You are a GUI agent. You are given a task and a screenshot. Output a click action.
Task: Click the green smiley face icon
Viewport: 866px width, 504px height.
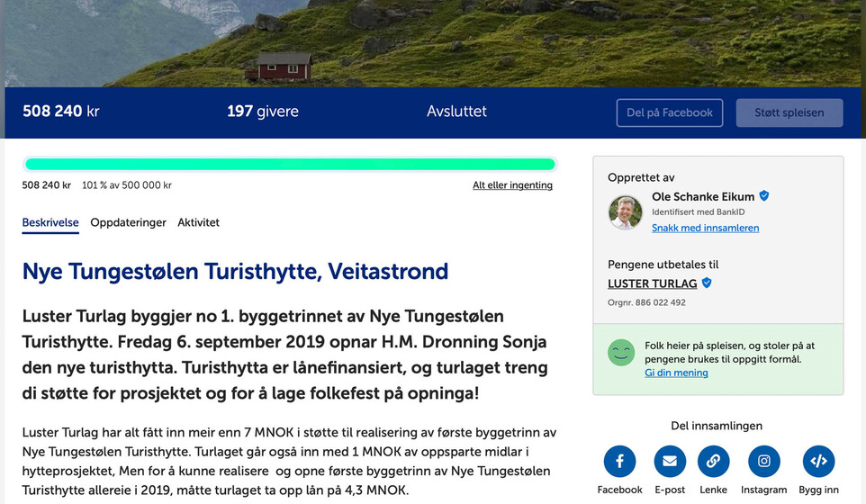[621, 352]
